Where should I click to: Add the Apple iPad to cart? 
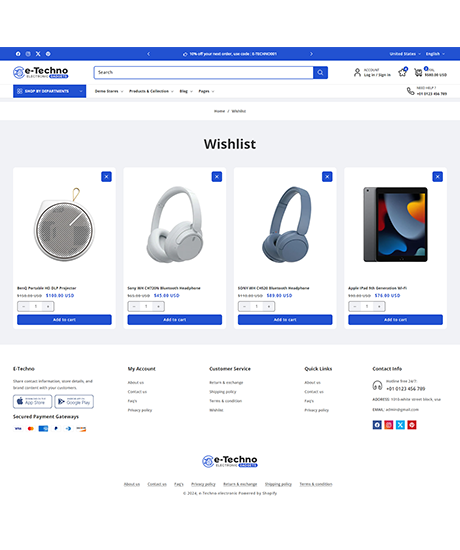(395, 320)
